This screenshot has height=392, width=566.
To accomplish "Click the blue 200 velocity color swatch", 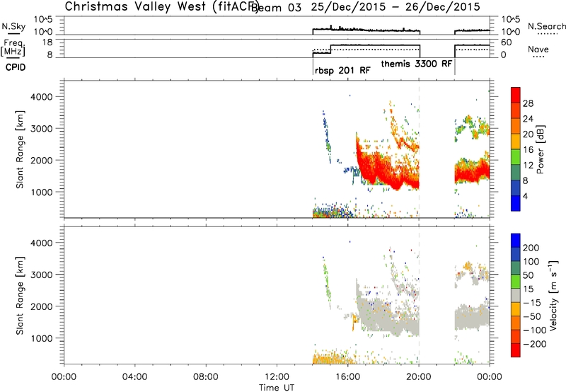I will click(516, 241).
